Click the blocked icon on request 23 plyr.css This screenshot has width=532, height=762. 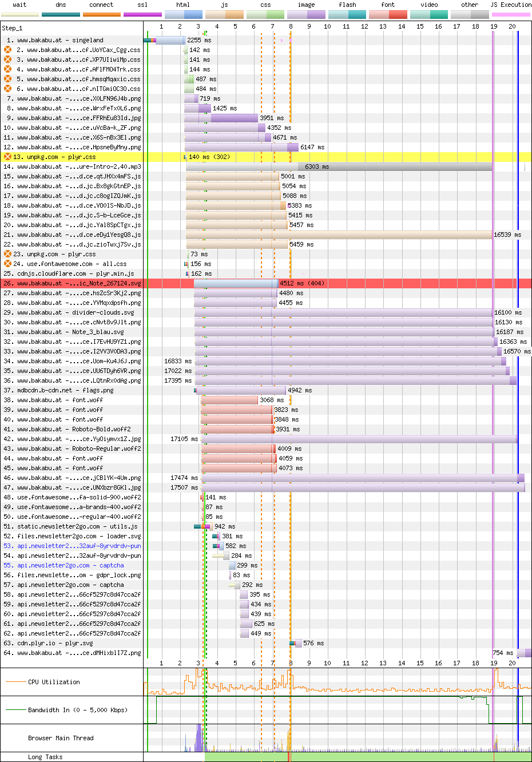pos(7,254)
